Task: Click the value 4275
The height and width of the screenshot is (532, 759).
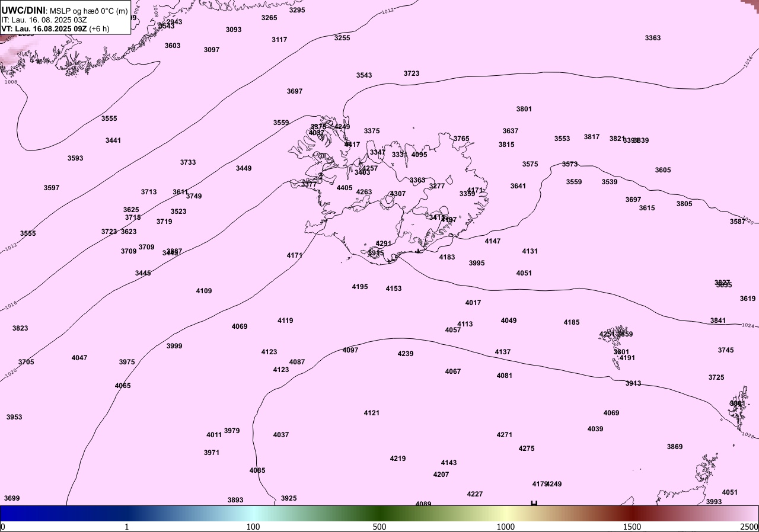Action: point(527,448)
